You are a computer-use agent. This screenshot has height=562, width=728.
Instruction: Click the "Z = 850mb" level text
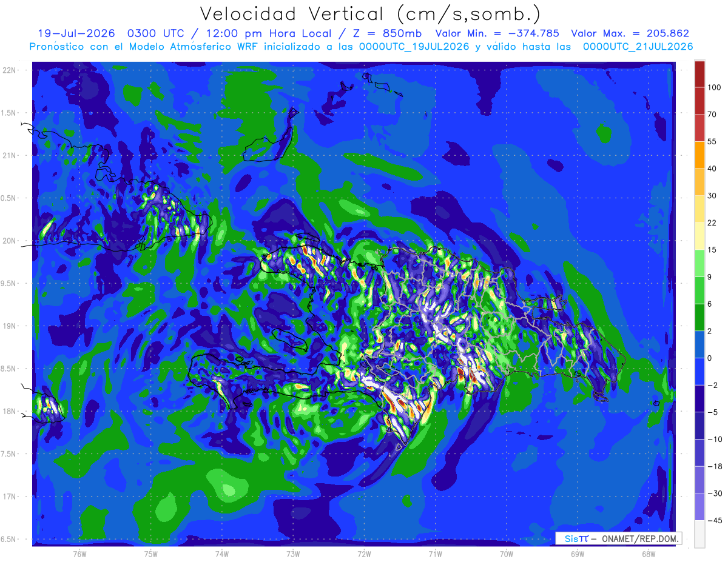(388, 33)
